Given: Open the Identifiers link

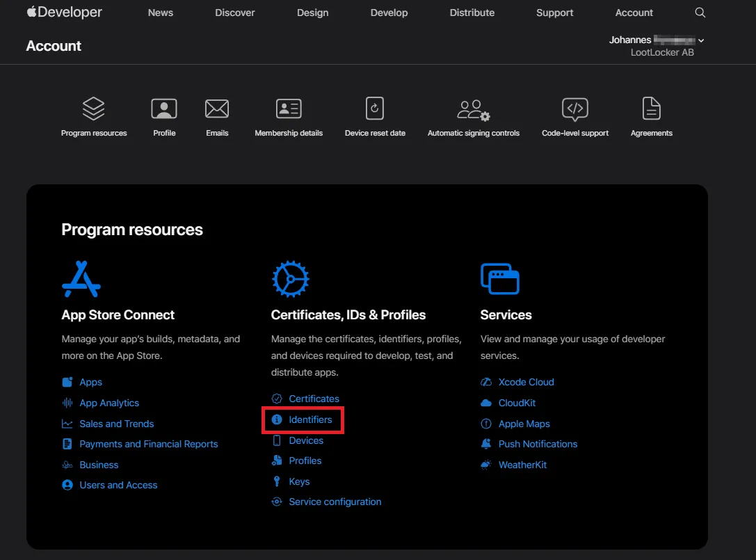Looking at the screenshot, I should (310, 419).
